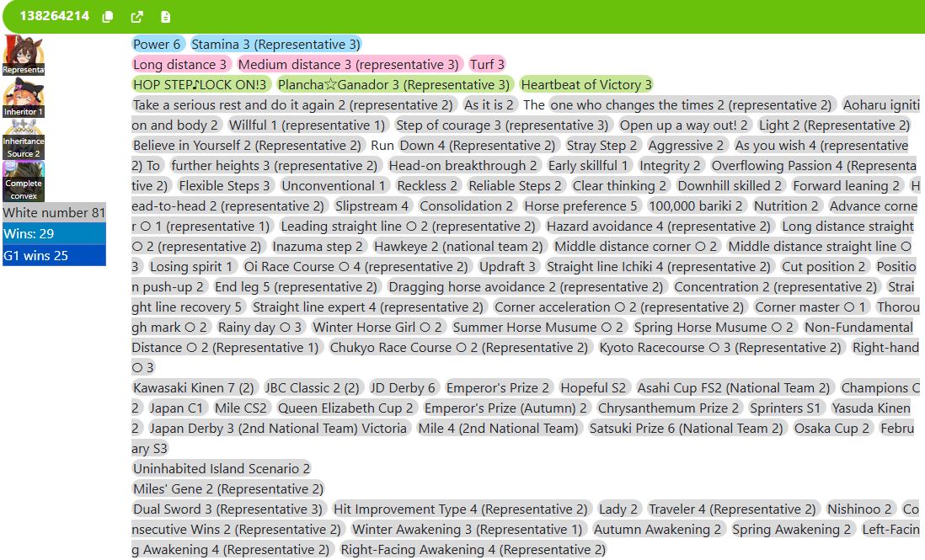Viewport: 925px width, 560px height.
Task: Click the Reckless 2 tag
Action: [x=427, y=185]
